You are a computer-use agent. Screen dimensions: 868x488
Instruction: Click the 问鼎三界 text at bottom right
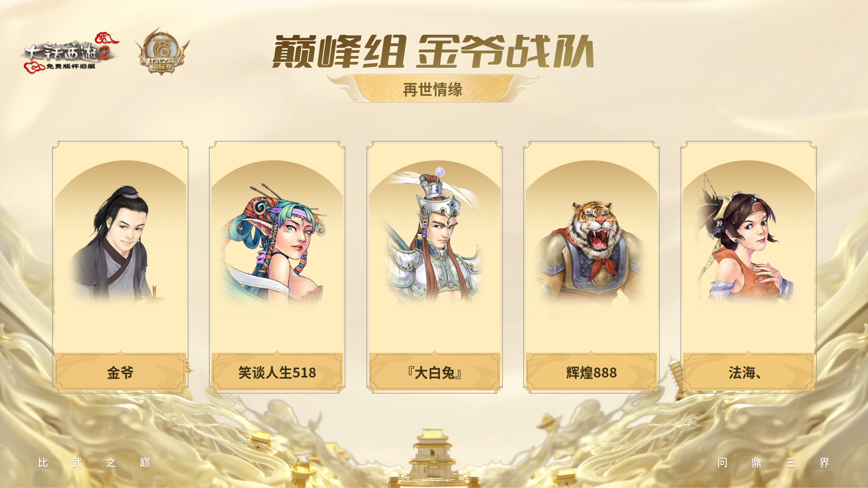pyautogui.click(x=773, y=463)
